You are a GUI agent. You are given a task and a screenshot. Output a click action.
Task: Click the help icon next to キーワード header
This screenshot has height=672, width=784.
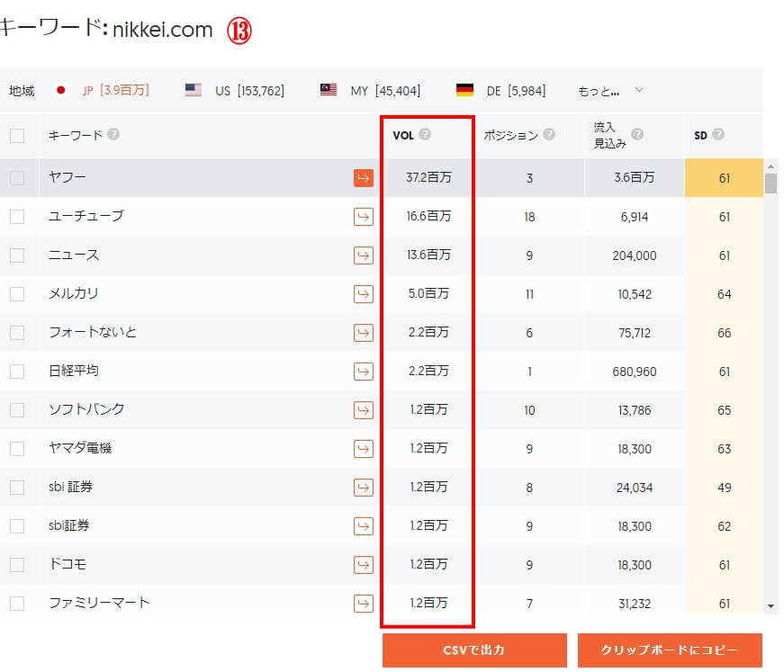[113, 134]
